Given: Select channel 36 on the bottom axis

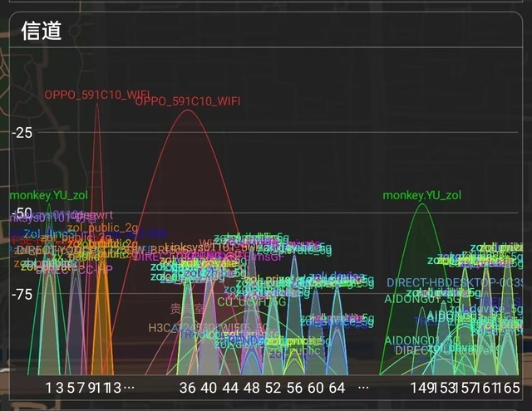Looking at the screenshot, I should (x=188, y=388).
